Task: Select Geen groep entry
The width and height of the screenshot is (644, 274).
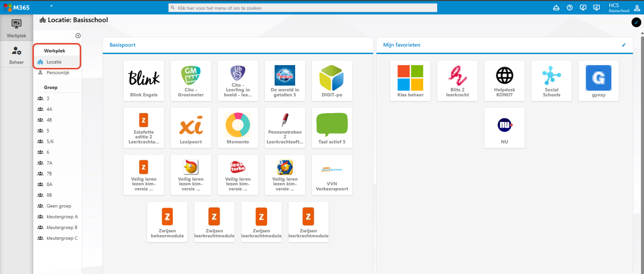Action: pyautogui.click(x=58, y=206)
